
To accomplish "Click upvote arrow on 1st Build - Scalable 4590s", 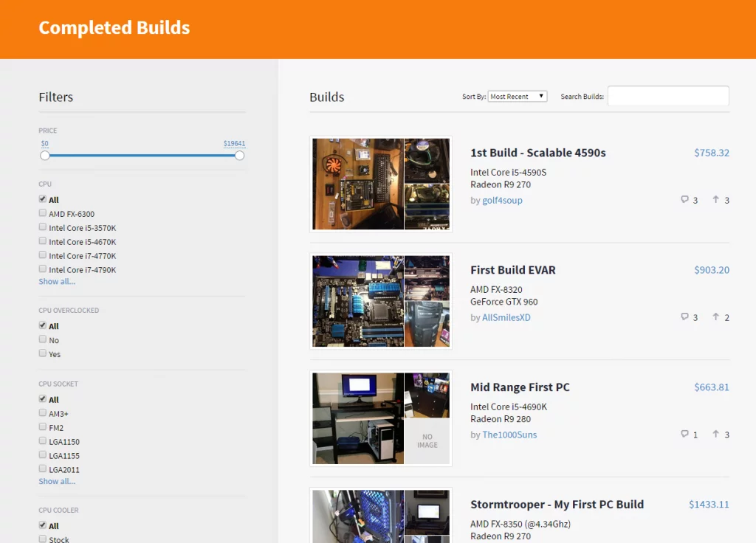I will pos(715,200).
